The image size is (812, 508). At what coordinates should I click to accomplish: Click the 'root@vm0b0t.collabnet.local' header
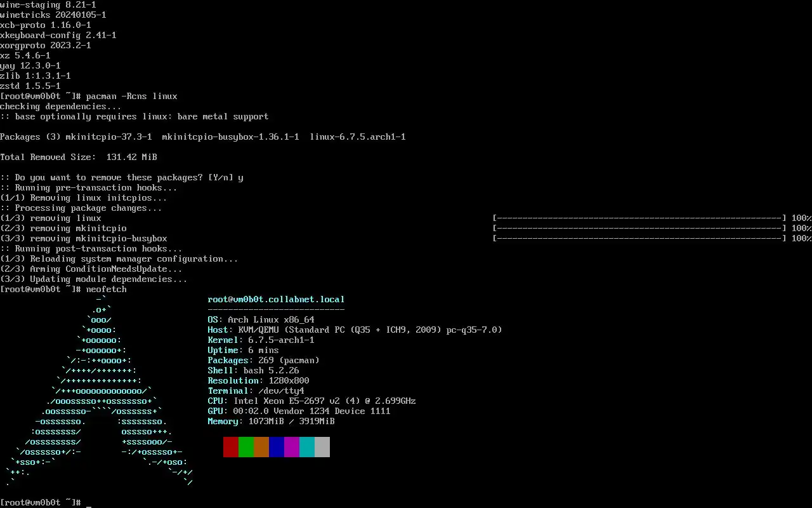pos(277,300)
